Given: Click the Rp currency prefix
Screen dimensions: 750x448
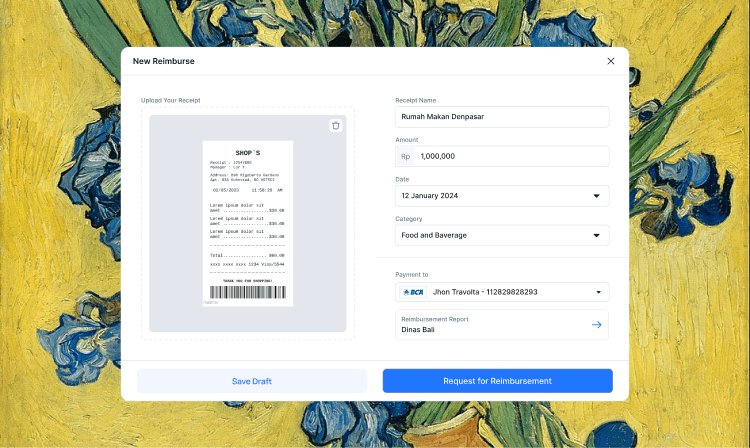Looking at the screenshot, I should (406, 157).
